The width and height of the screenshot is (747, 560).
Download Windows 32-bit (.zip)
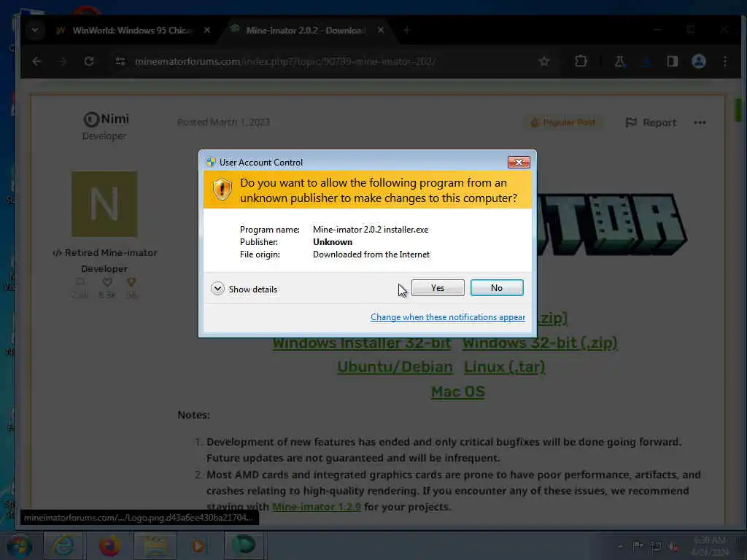(x=540, y=343)
